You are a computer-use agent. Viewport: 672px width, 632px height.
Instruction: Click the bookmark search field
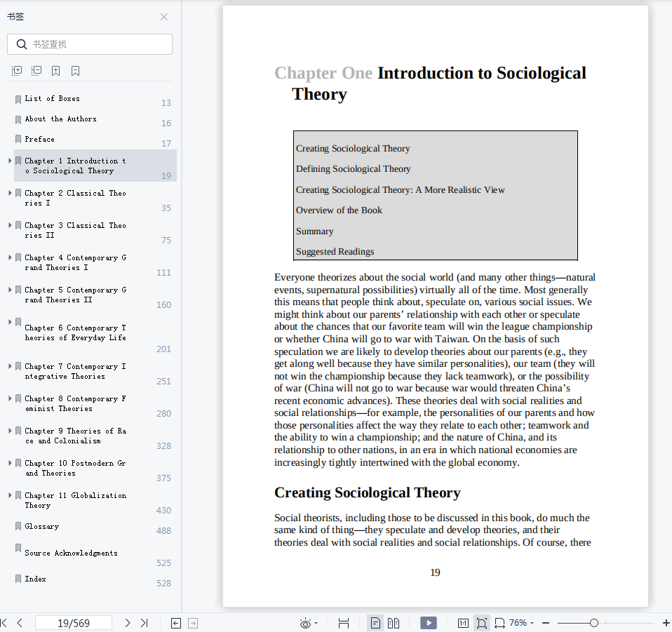[90, 44]
